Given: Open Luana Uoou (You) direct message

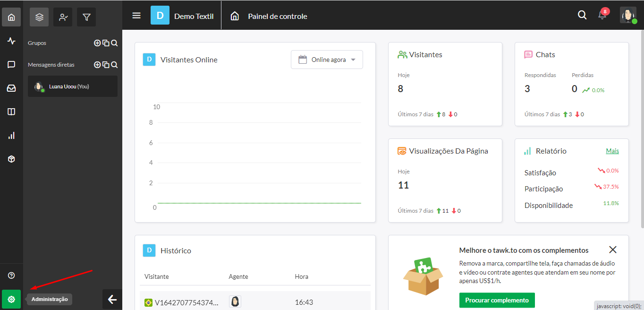Looking at the screenshot, I should 73,86.
